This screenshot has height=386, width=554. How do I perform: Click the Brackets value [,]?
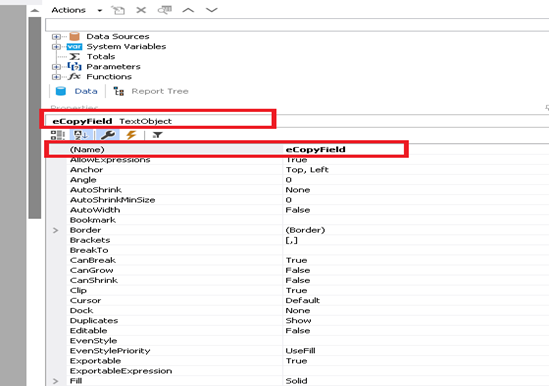291,240
